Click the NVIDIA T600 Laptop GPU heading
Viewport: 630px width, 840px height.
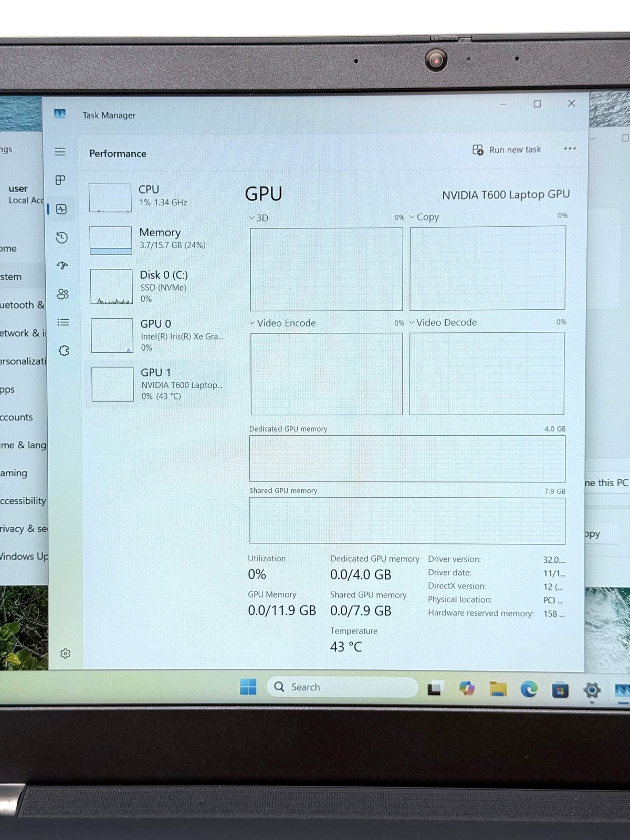[x=506, y=195]
